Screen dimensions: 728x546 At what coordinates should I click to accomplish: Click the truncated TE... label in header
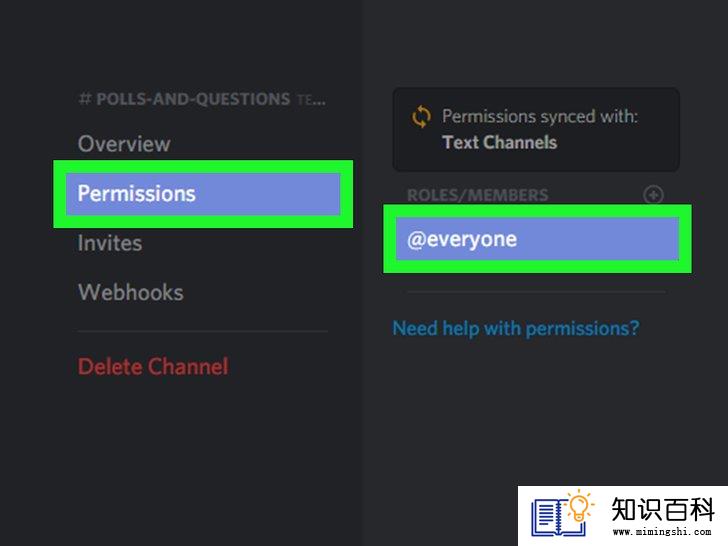[312, 99]
